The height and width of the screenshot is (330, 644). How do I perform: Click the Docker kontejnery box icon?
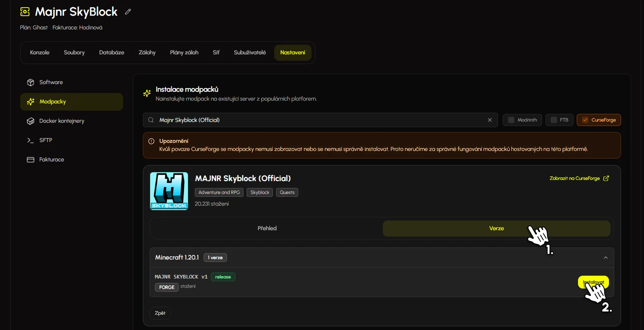[31, 121]
